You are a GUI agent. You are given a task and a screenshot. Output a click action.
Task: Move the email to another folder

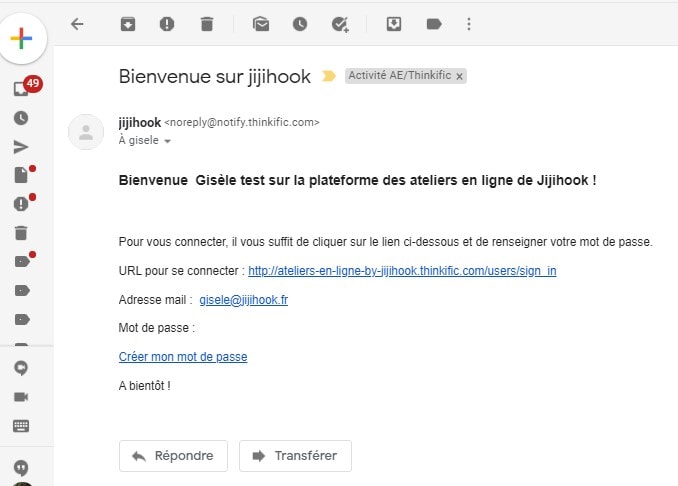click(393, 24)
